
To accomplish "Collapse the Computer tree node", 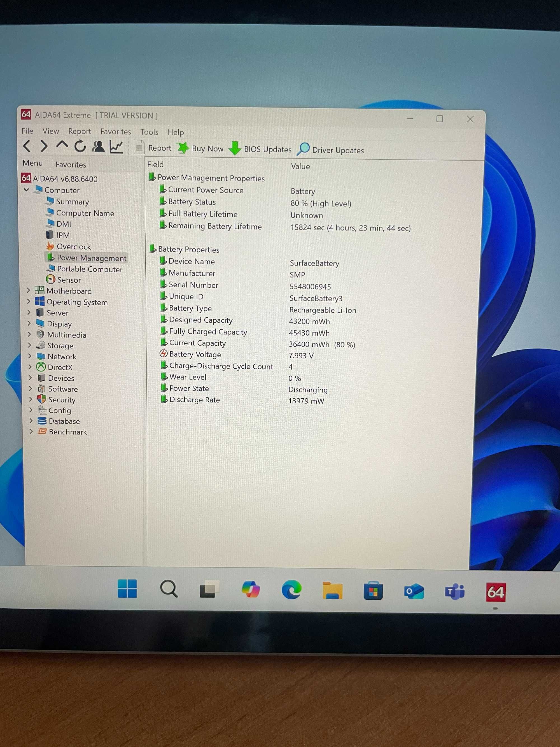I will [26, 190].
